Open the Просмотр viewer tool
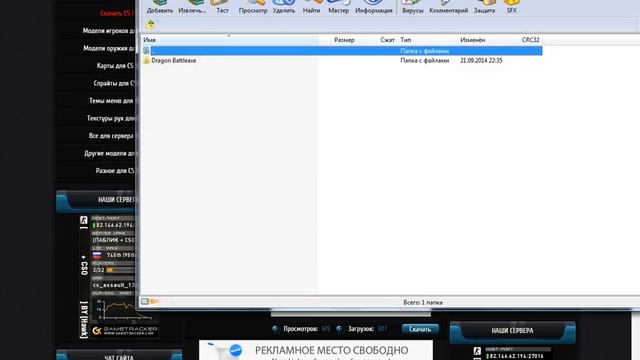This screenshot has width=640, height=360. tap(253, 7)
